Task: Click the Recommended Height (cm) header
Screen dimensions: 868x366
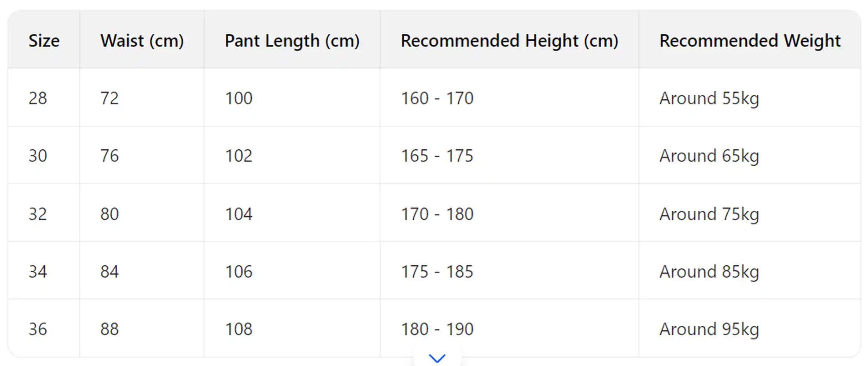Action: click(509, 41)
